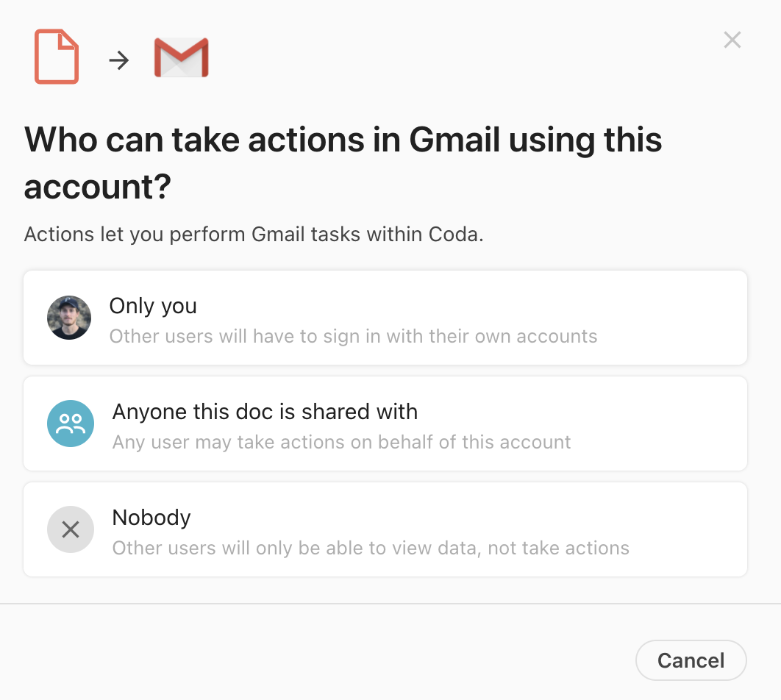Click the 'Anyone this doc is shared with' title
The image size is (781, 700).
pos(265,412)
